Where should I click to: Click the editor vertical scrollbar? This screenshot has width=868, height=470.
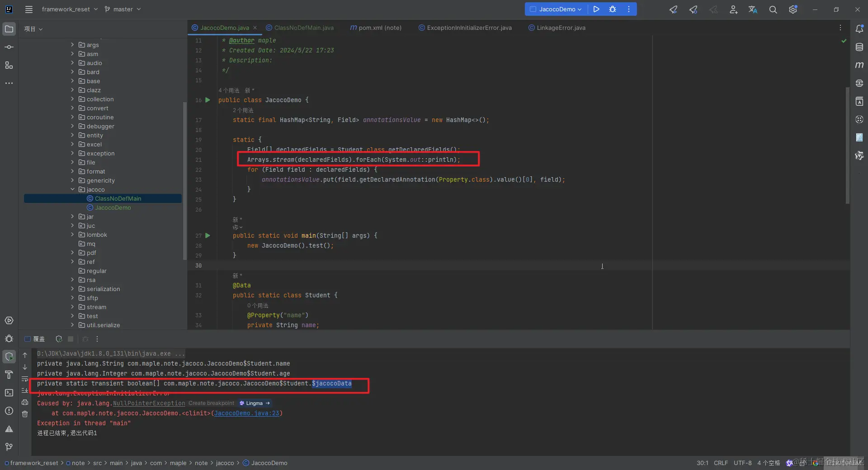tap(848, 145)
